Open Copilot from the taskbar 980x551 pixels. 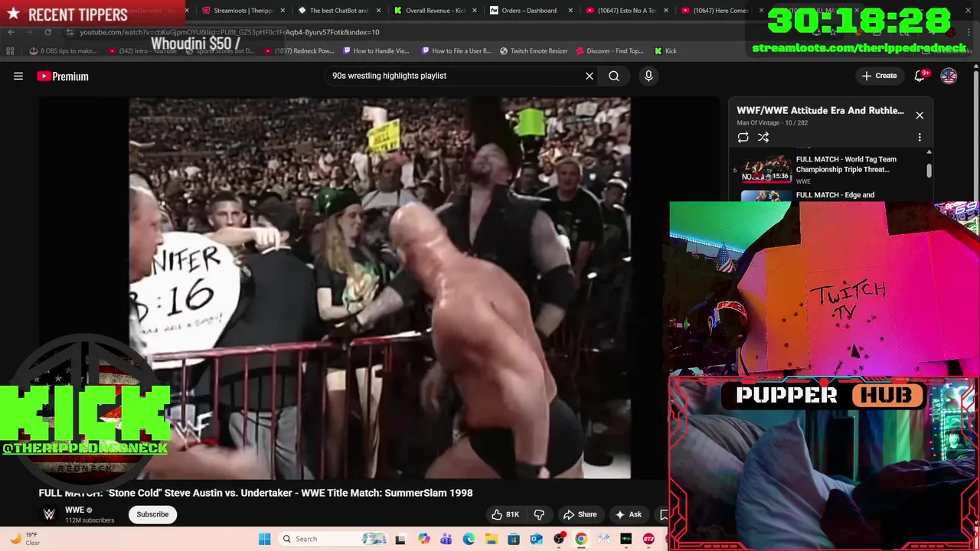click(x=424, y=539)
